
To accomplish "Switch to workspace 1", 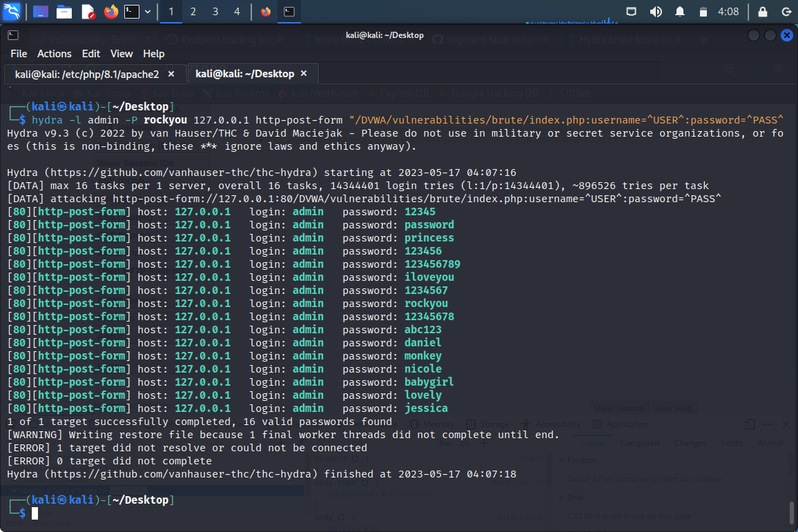I will [x=171, y=11].
